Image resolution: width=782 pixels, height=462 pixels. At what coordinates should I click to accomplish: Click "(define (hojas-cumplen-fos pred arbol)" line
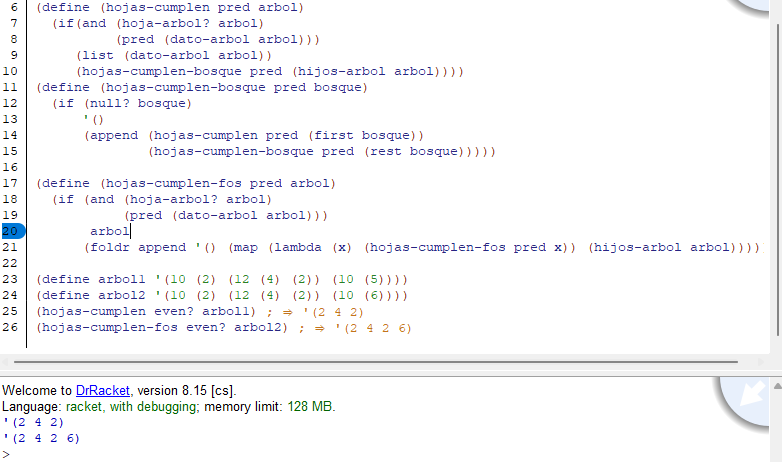tap(186, 183)
